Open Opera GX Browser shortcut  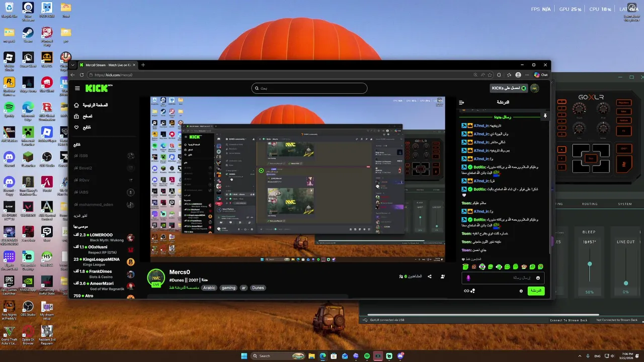point(28,335)
